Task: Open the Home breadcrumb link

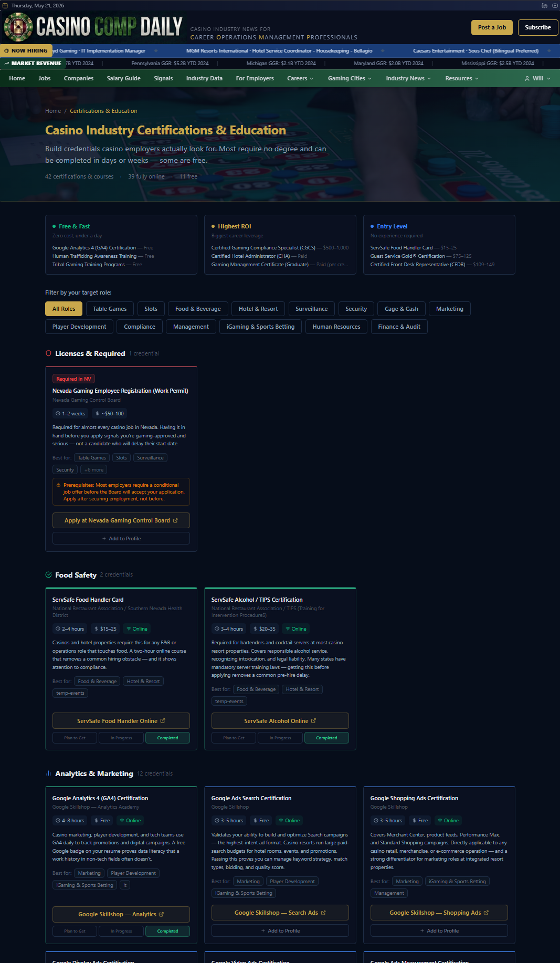Action: [53, 111]
